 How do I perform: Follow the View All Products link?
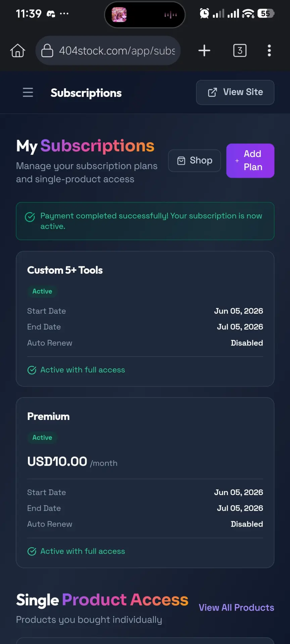tap(236, 607)
